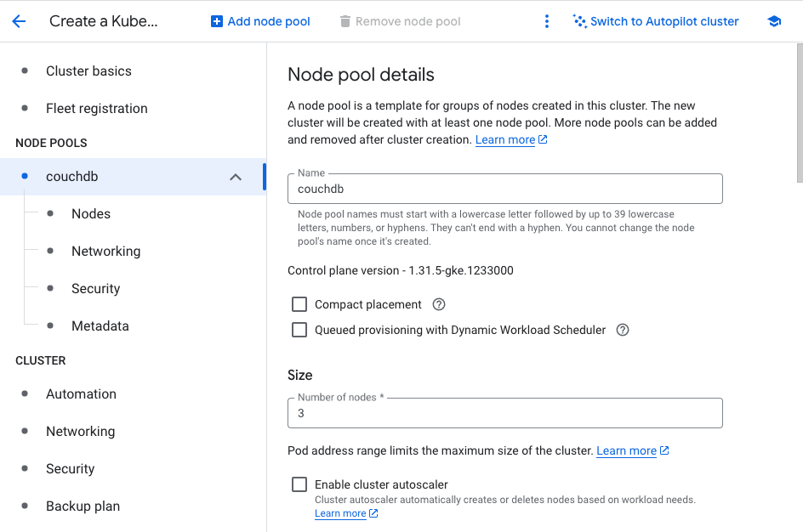The height and width of the screenshot is (532, 803).
Task: Check Queued provisioning with Dynamic Workload Scheduler
Action: [299, 330]
